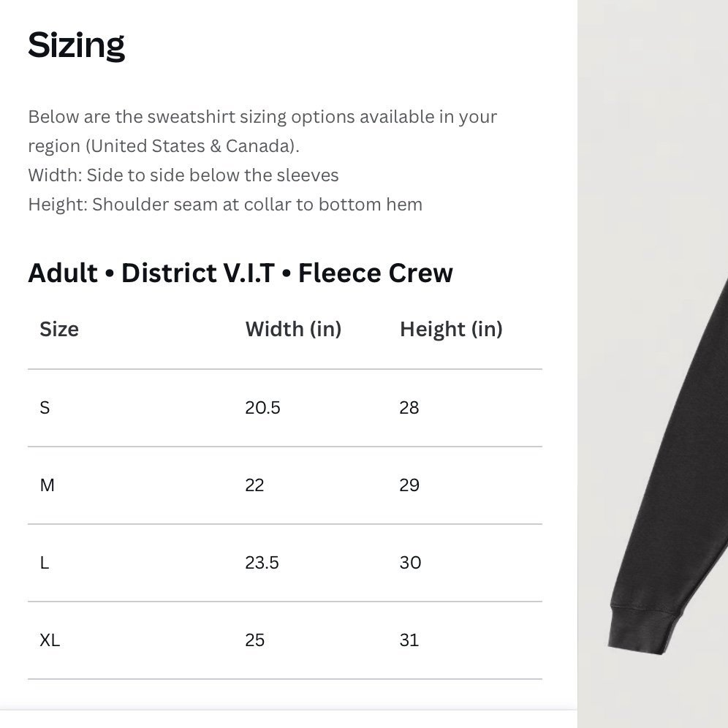Click the Width description line
The height and width of the screenshot is (728, 728).
pos(183,175)
